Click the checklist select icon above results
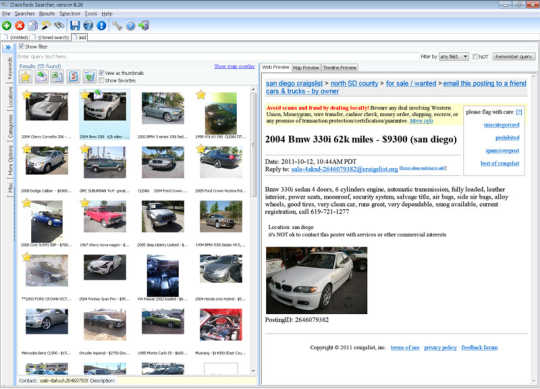Screen dimensions: 540x389 tap(73, 76)
